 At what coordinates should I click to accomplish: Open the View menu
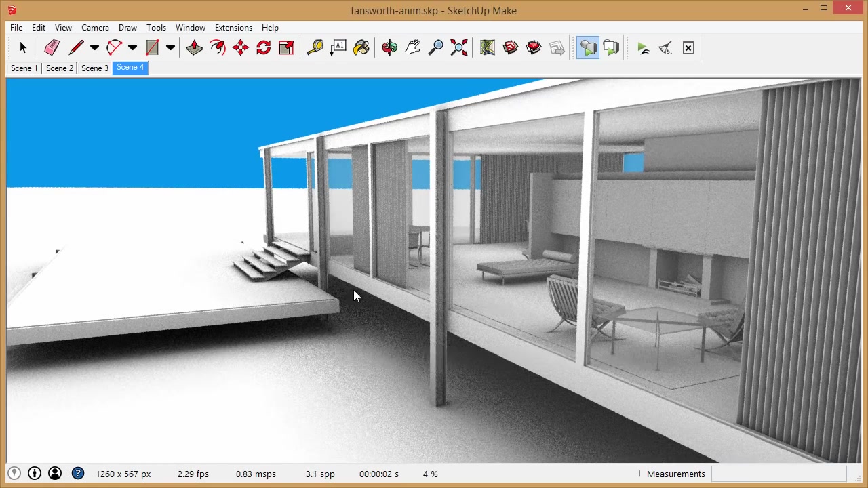[63, 28]
